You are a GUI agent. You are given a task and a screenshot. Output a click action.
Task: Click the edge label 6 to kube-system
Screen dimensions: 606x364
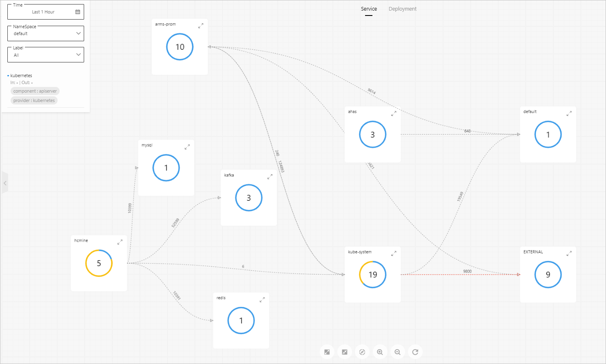[243, 266]
